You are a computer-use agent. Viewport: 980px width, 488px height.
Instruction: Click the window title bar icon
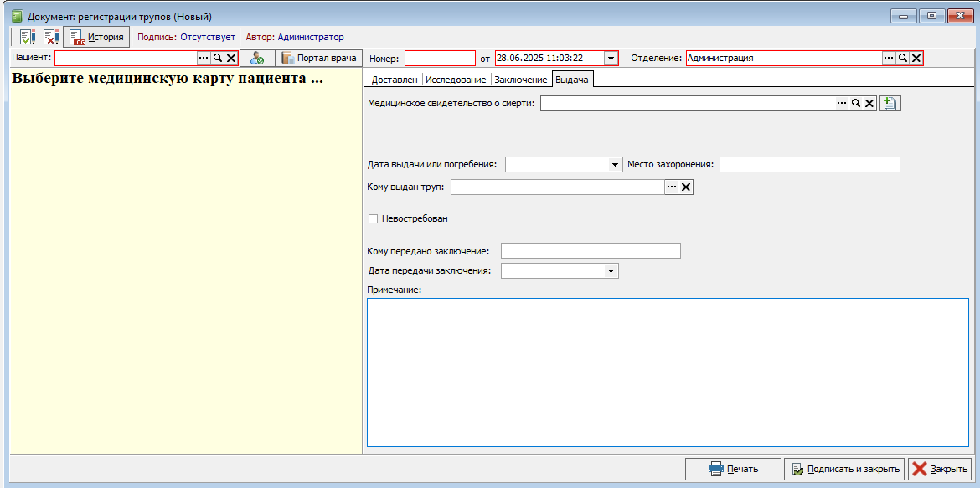[18, 16]
